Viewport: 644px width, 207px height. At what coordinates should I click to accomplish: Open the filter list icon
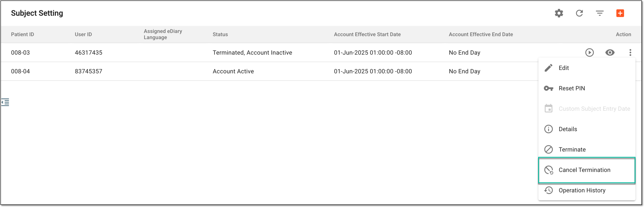click(600, 13)
